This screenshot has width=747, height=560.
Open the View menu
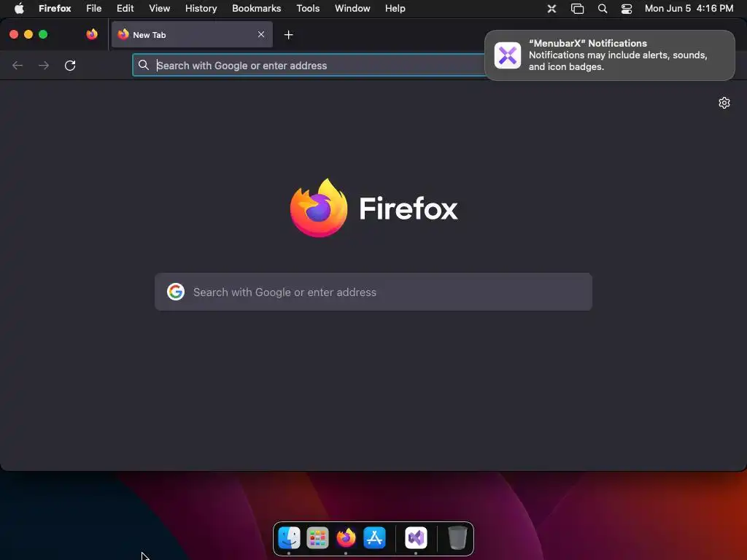(x=159, y=8)
